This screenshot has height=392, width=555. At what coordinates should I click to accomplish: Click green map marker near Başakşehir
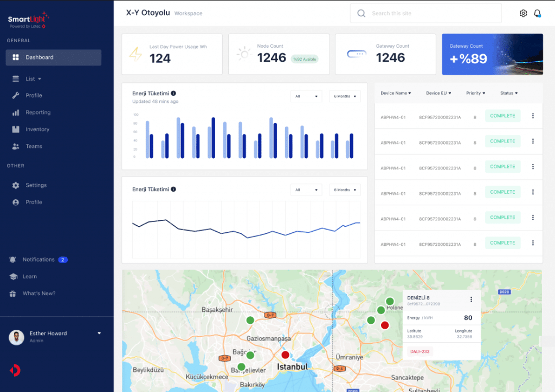click(250, 321)
